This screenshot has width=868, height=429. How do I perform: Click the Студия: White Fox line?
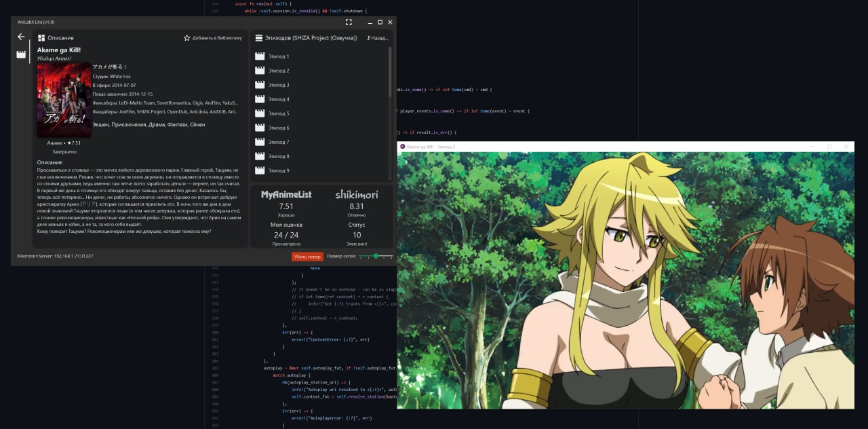pos(112,77)
